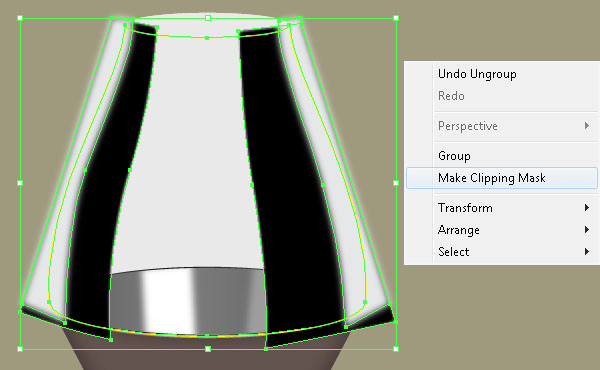Open the Transform submenu entry
This screenshot has height=370, width=600.
pos(502,208)
